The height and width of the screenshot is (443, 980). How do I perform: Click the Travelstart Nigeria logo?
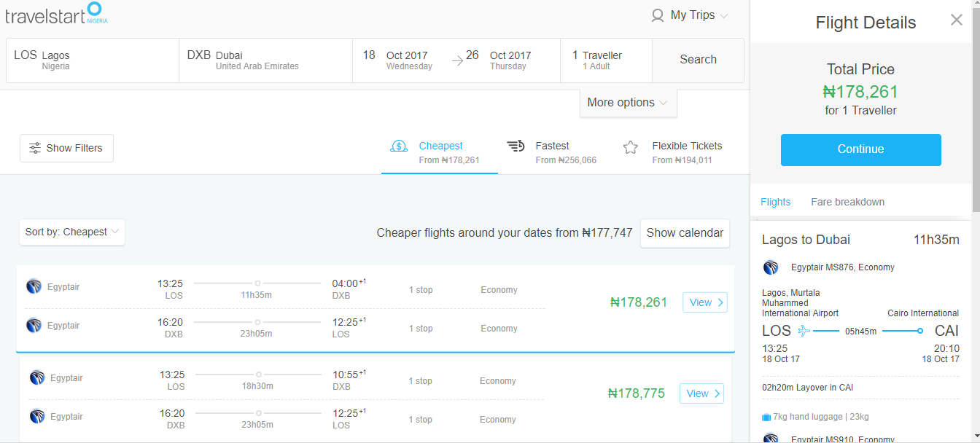pyautogui.click(x=56, y=14)
